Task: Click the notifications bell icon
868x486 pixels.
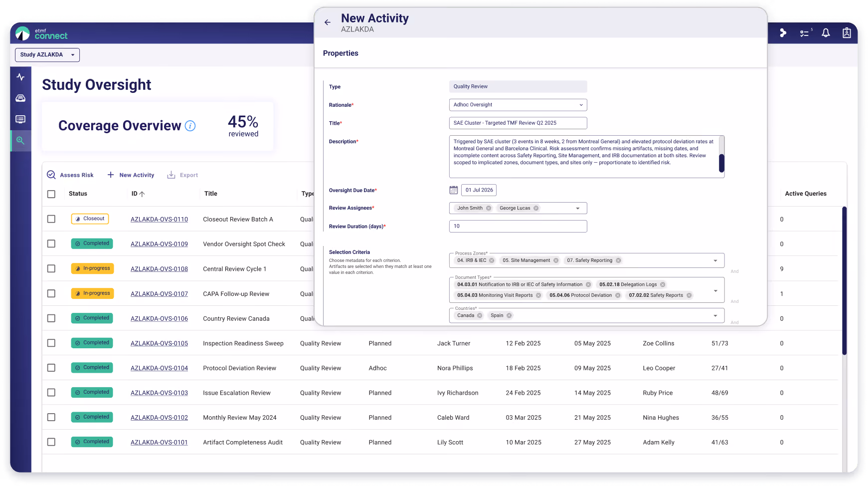Action: click(826, 33)
